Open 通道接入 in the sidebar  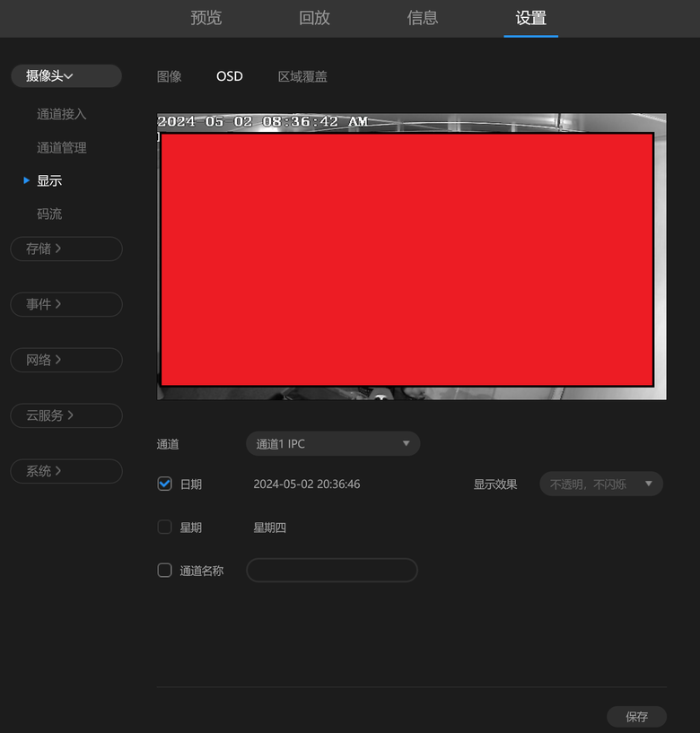point(61,114)
